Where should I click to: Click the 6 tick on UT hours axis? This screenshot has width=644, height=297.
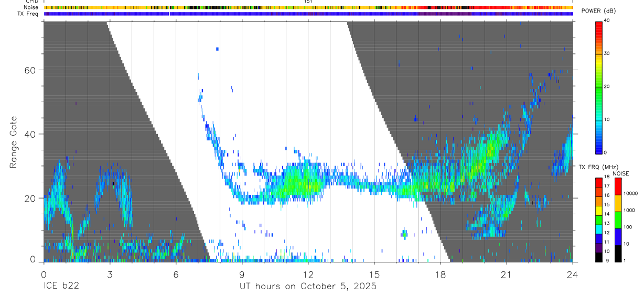click(176, 273)
